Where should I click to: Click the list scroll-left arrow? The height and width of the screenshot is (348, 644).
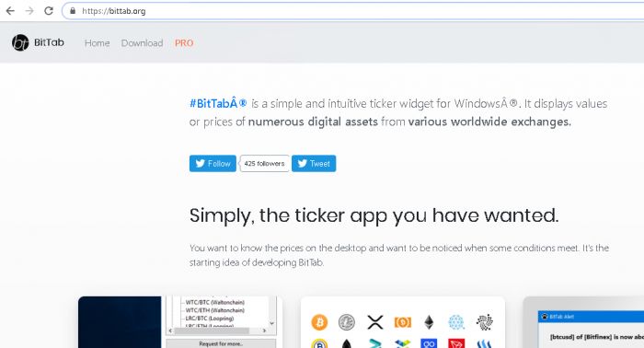point(170,331)
